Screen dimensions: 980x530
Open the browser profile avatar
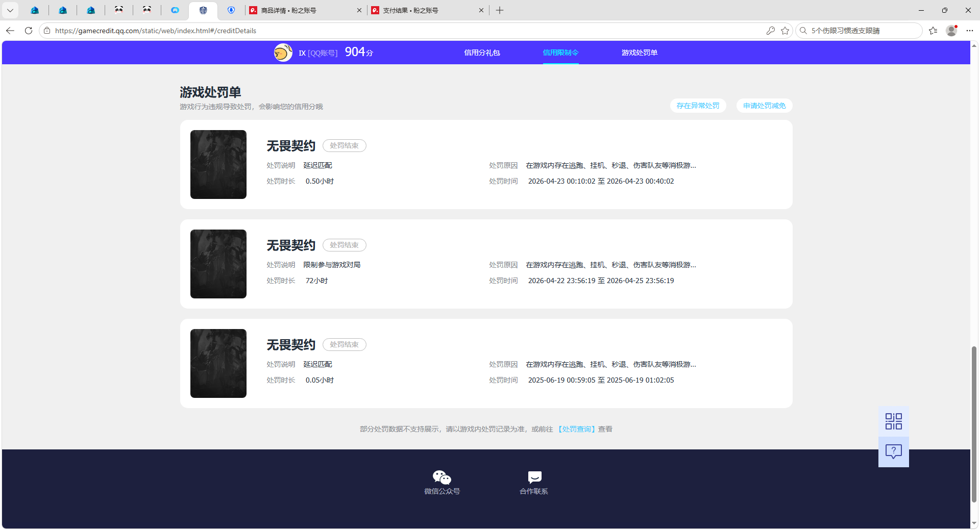click(951, 31)
